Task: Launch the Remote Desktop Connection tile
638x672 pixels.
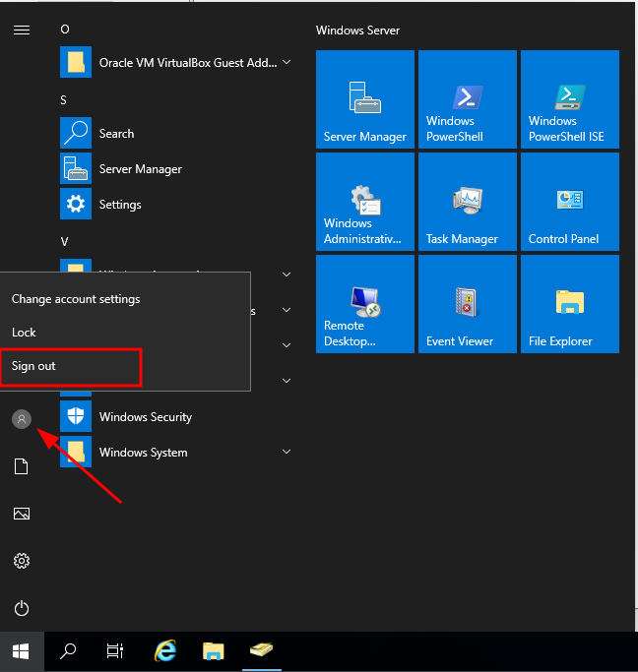Action: pyautogui.click(x=365, y=303)
